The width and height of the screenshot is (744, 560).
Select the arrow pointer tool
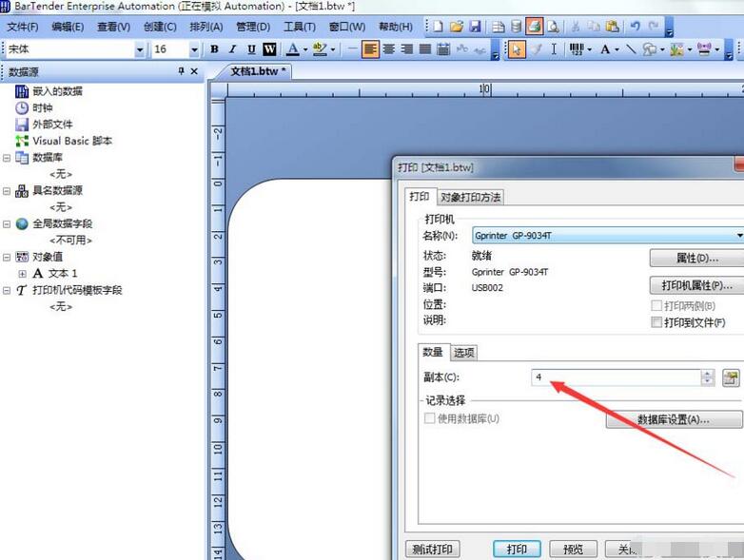(x=517, y=49)
